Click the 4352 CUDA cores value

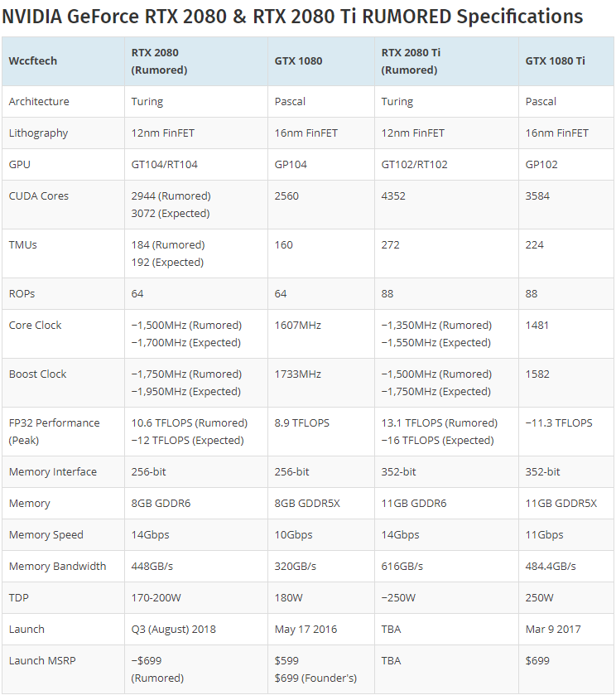coord(393,196)
